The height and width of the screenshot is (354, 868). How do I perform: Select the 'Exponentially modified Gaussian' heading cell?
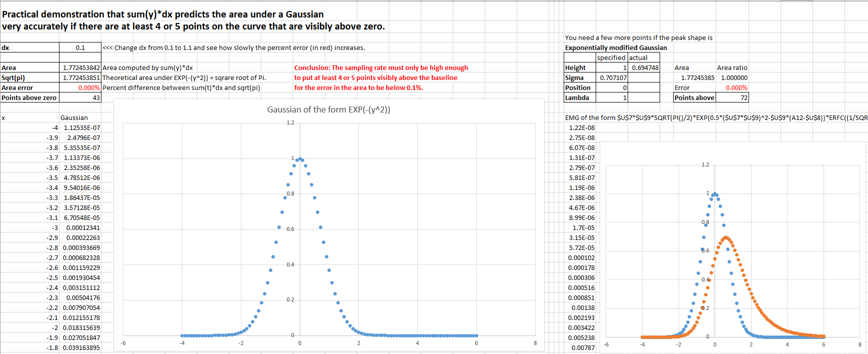616,47
